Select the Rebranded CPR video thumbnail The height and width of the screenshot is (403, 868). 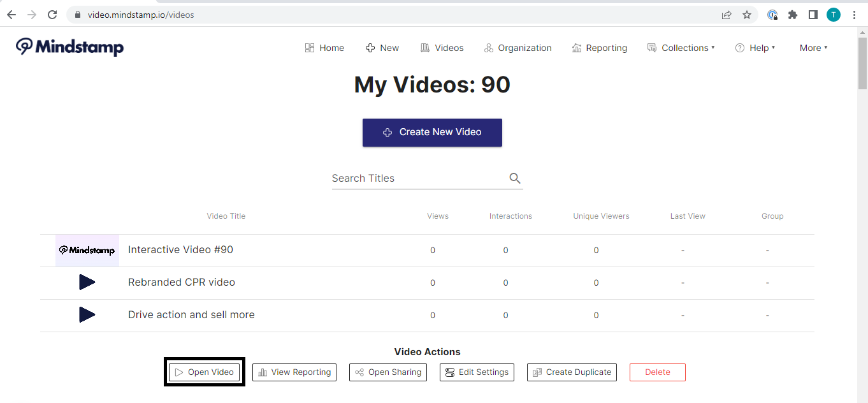pos(87,282)
